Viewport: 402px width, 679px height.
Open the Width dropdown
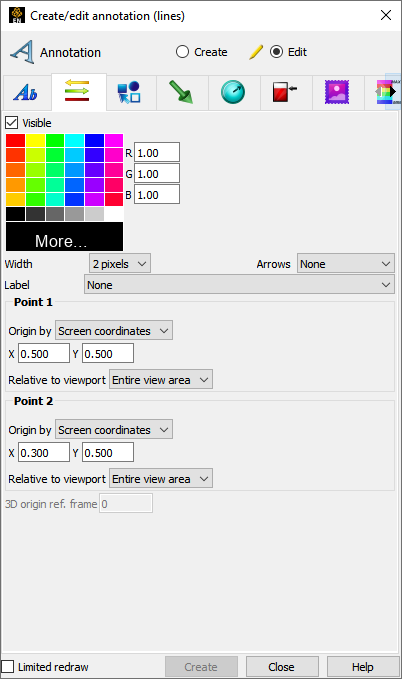pyautogui.click(x=120, y=264)
